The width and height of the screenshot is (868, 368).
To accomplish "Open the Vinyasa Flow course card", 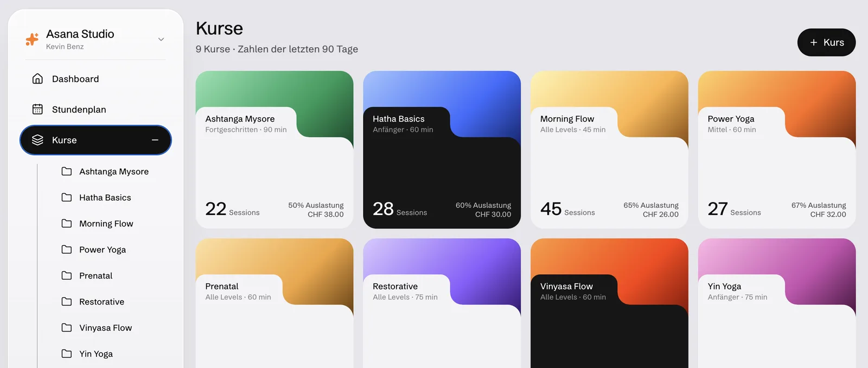I will [609, 303].
